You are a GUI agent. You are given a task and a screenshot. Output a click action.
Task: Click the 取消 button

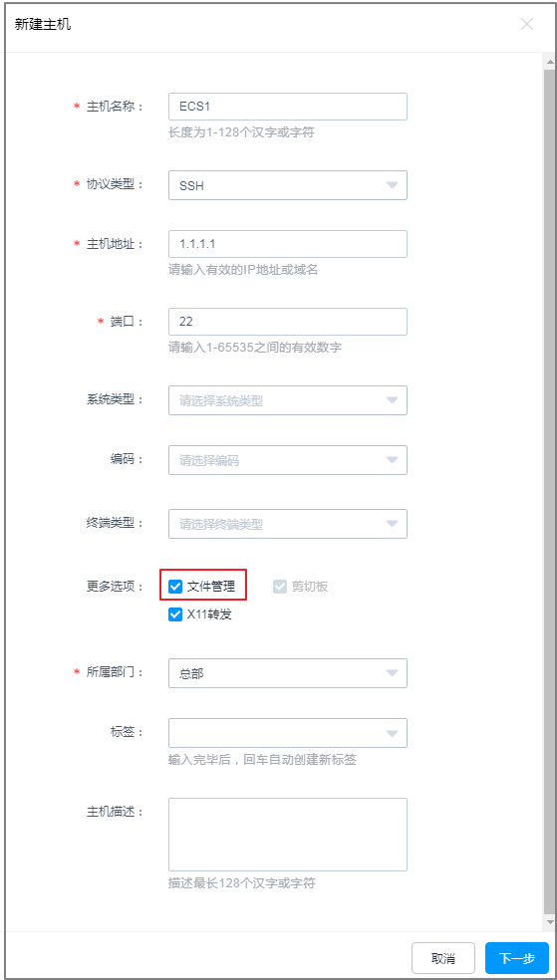click(x=443, y=958)
